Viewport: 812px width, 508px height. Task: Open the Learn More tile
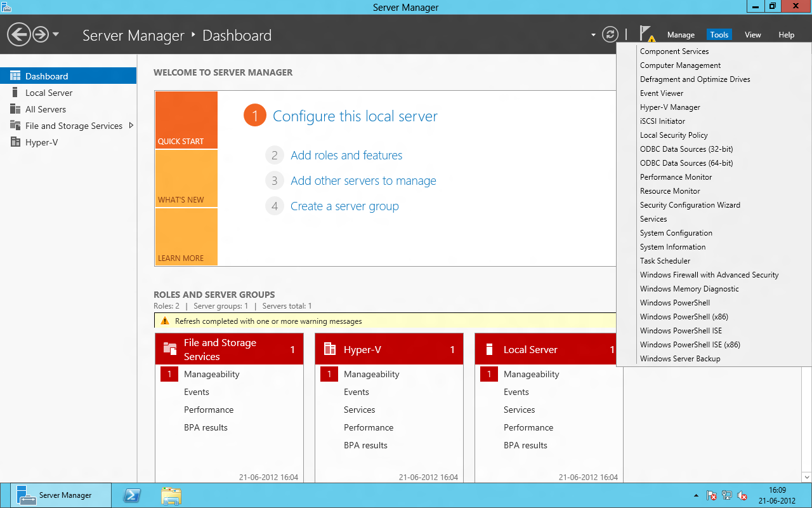click(186, 237)
